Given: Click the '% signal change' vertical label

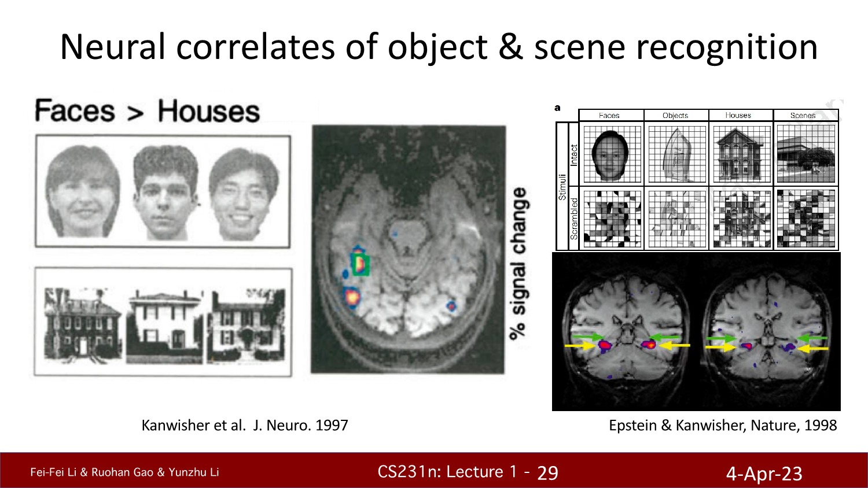Looking at the screenshot, I should [518, 264].
